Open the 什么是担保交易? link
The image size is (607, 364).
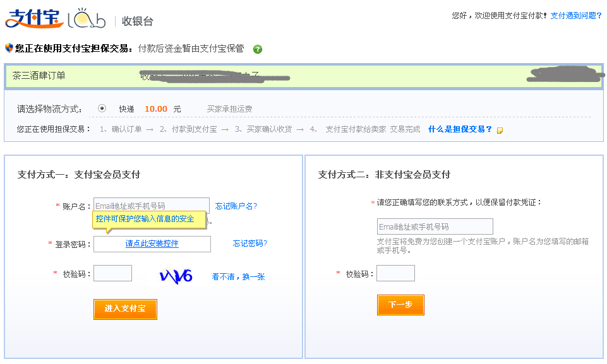[x=460, y=129]
